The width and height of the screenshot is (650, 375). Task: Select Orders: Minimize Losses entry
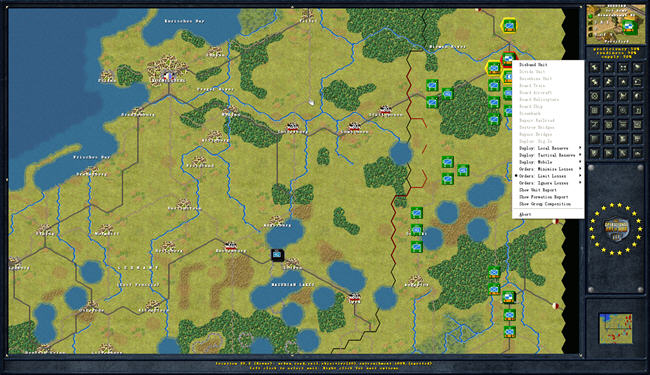pos(546,169)
